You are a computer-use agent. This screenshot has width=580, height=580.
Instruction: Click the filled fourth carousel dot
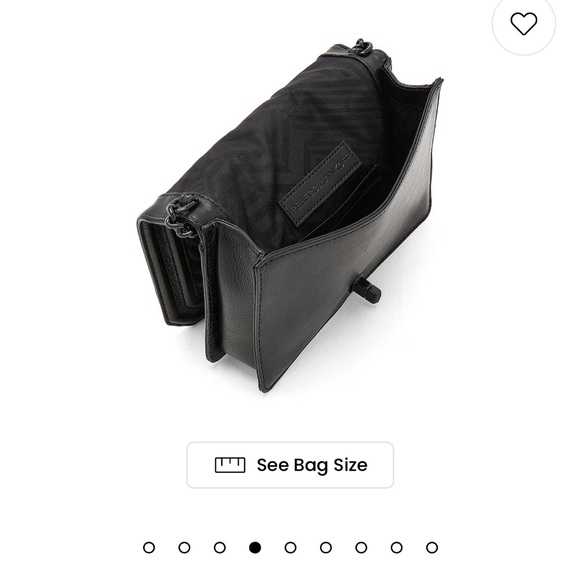255,547
